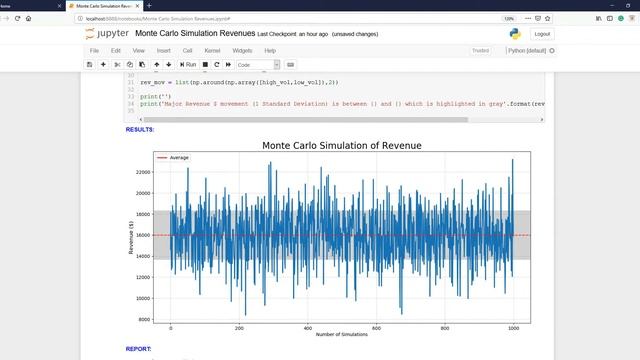This screenshot has height=360, width=640.
Task: Click the REPORT: heading
Action: 138,349
